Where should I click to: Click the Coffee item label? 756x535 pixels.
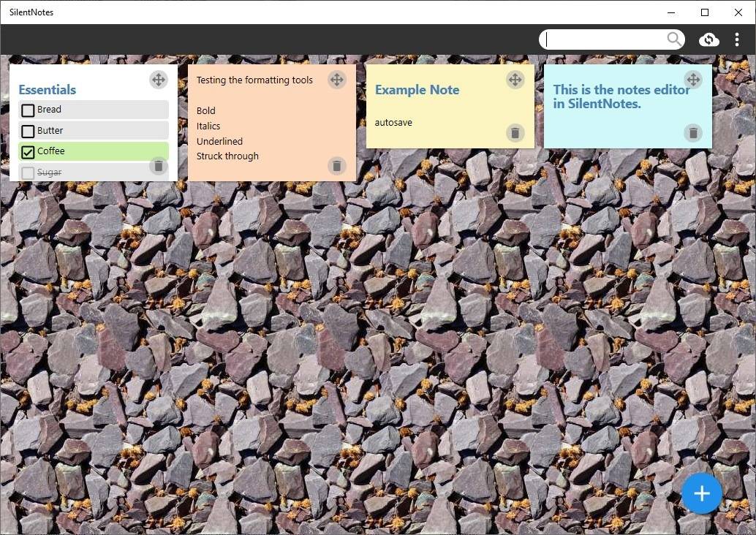(50, 151)
